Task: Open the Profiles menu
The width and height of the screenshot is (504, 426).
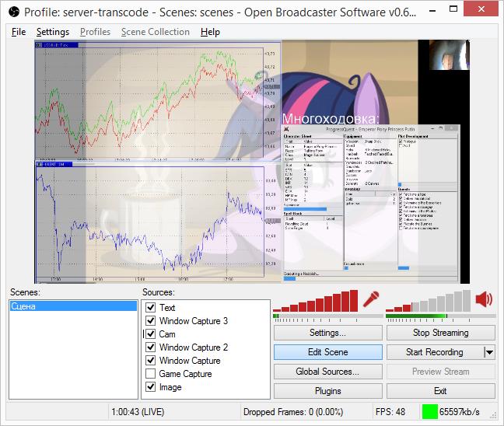Action: tap(95, 32)
